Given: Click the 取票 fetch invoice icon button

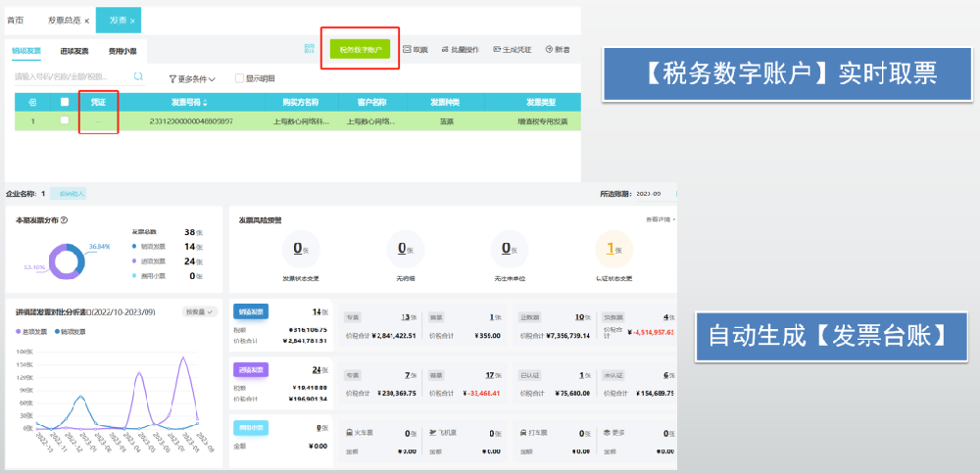Looking at the screenshot, I should 415,49.
